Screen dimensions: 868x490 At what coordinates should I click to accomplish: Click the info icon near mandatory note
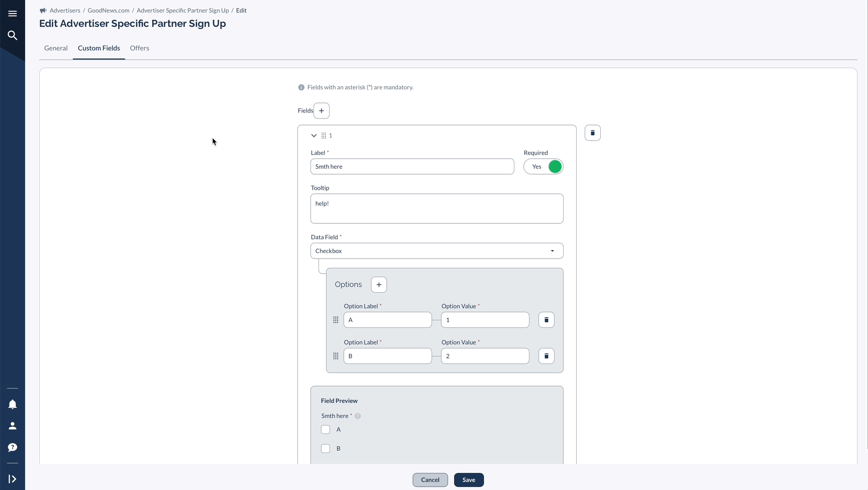301,87
